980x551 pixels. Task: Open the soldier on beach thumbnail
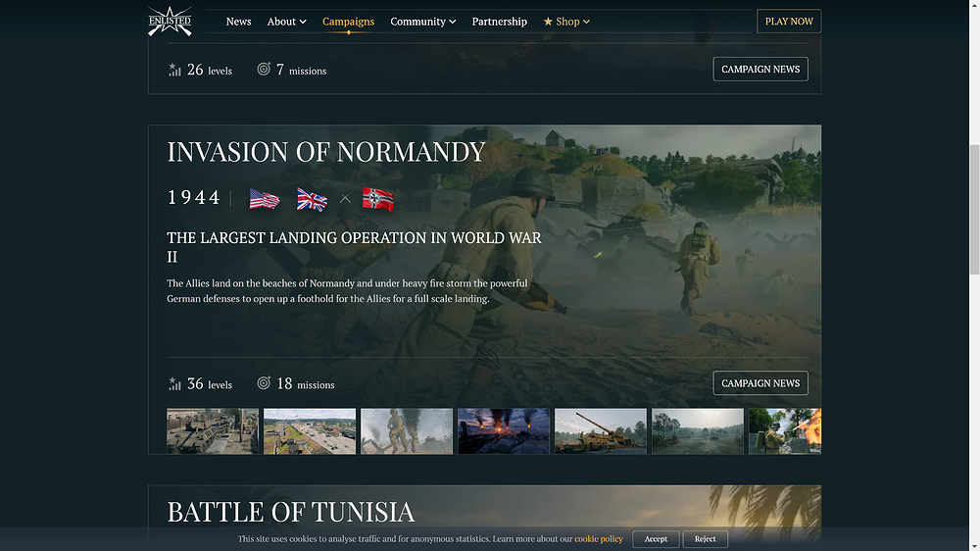(407, 431)
